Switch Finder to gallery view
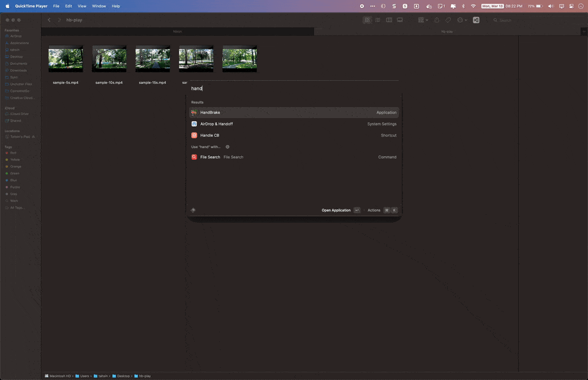The image size is (588, 380). pos(400,20)
